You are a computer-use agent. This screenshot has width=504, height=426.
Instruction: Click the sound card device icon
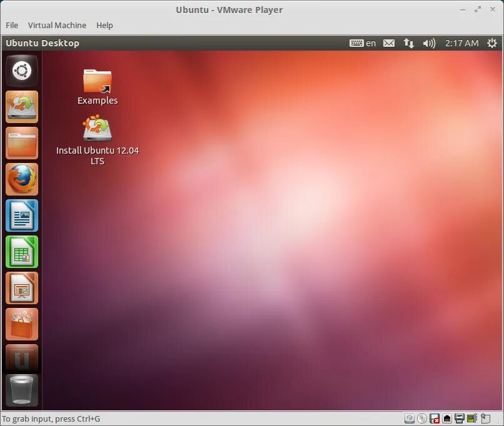click(472, 419)
